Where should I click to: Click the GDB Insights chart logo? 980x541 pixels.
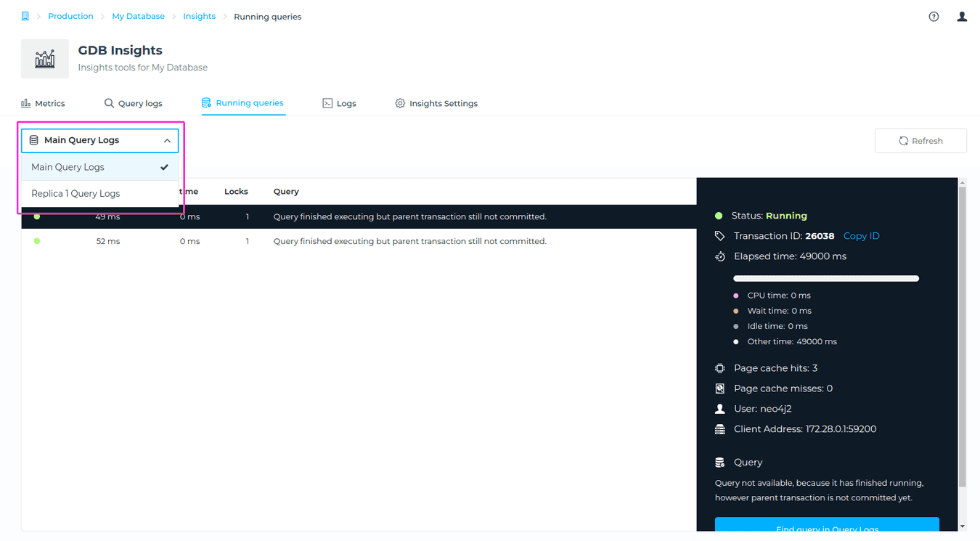point(45,59)
